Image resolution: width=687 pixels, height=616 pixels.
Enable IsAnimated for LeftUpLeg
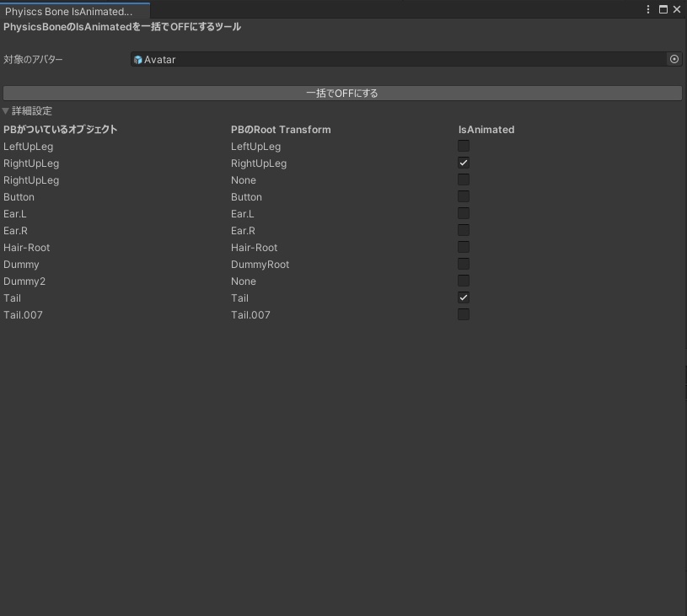pyautogui.click(x=463, y=146)
